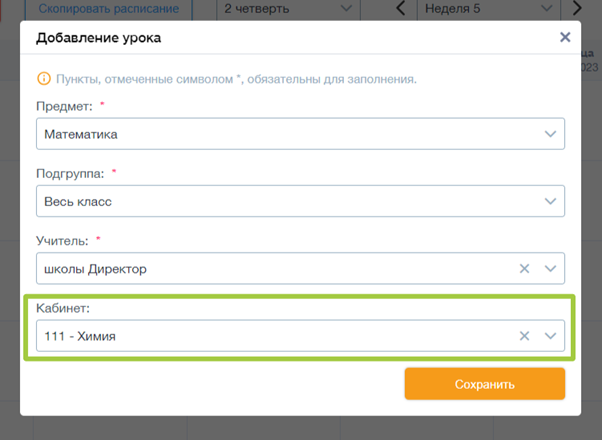Open the 2 четверть dropdown
602x440 pixels.
288,8
